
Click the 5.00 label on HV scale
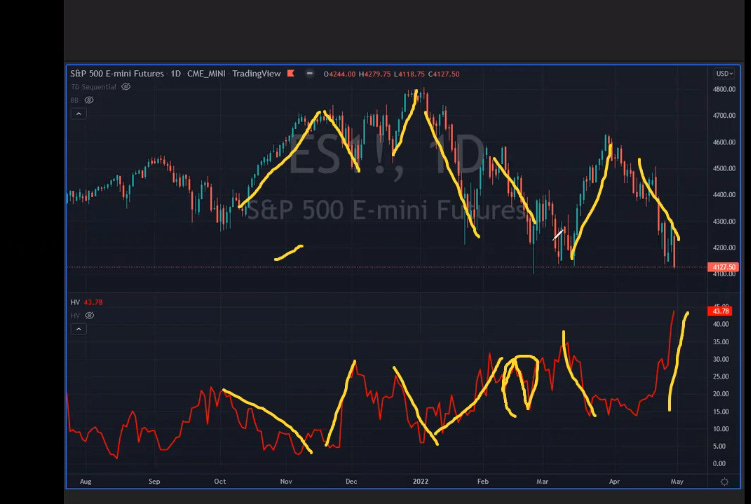click(x=719, y=446)
